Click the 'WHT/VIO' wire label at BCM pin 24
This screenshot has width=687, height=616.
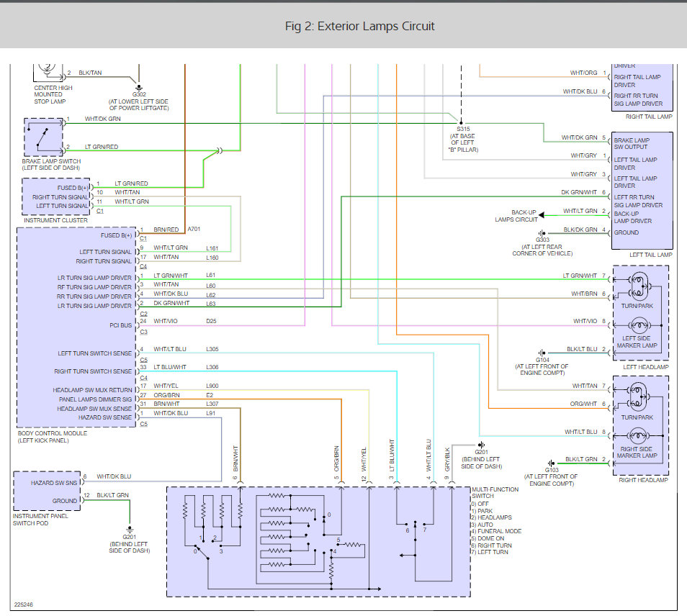click(166, 321)
